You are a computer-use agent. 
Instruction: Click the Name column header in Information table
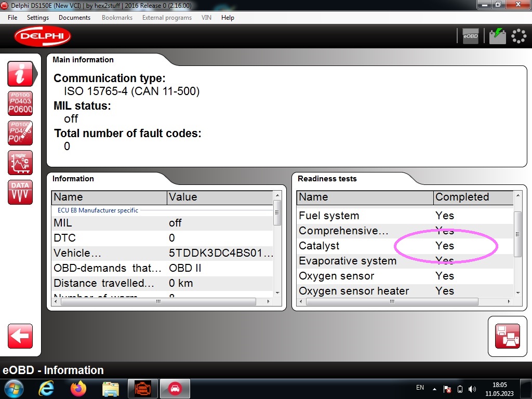click(109, 197)
